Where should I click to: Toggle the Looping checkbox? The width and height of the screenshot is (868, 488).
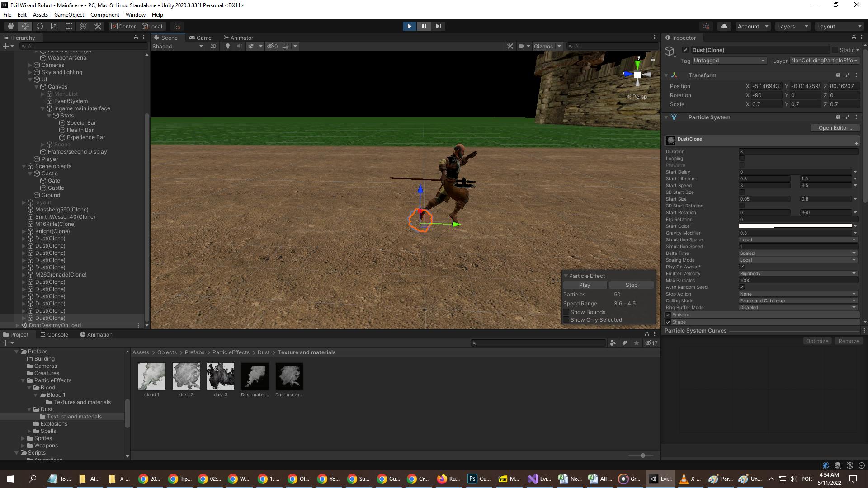[742, 158]
